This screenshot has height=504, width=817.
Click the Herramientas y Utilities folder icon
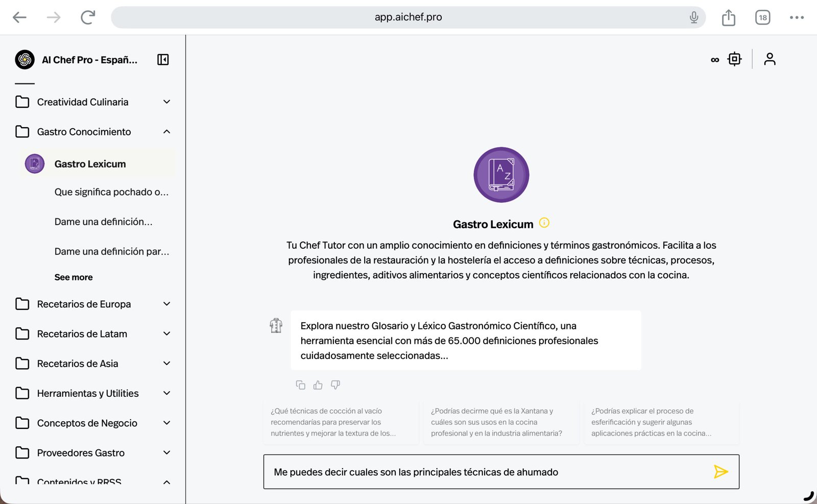(x=22, y=393)
